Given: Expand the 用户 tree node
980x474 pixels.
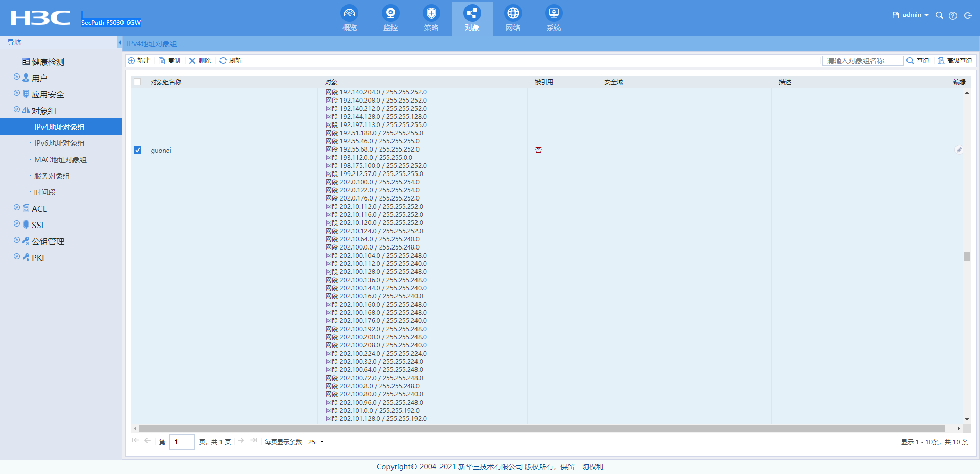Looking at the screenshot, I should coord(17,77).
